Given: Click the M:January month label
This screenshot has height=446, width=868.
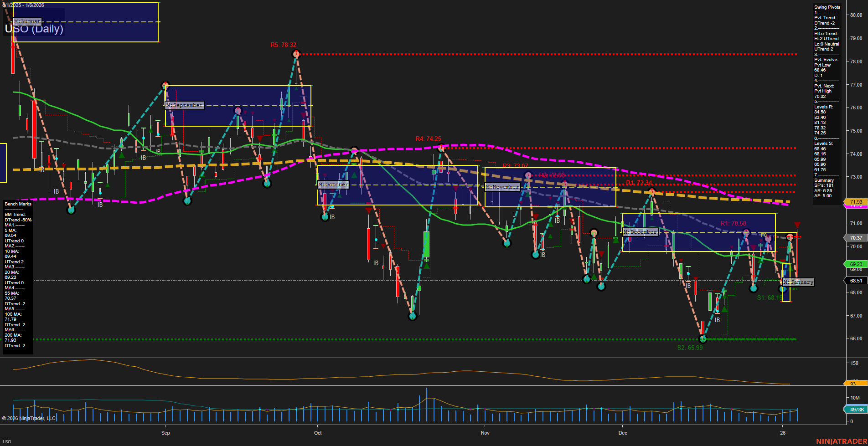Looking at the screenshot, I should 798,282.
